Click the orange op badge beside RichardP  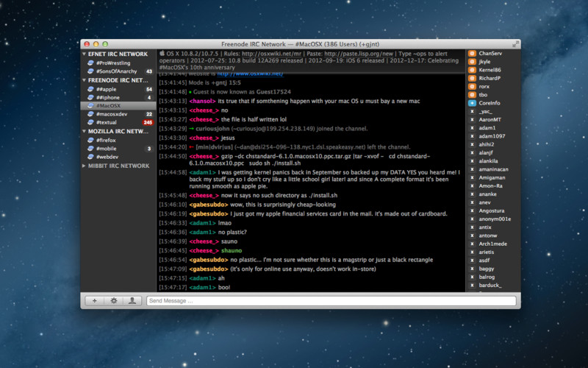click(472, 78)
